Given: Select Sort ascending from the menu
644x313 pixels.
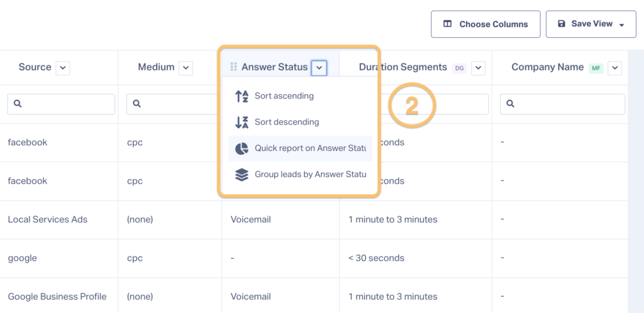Looking at the screenshot, I should pyautogui.click(x=301, y=96).
